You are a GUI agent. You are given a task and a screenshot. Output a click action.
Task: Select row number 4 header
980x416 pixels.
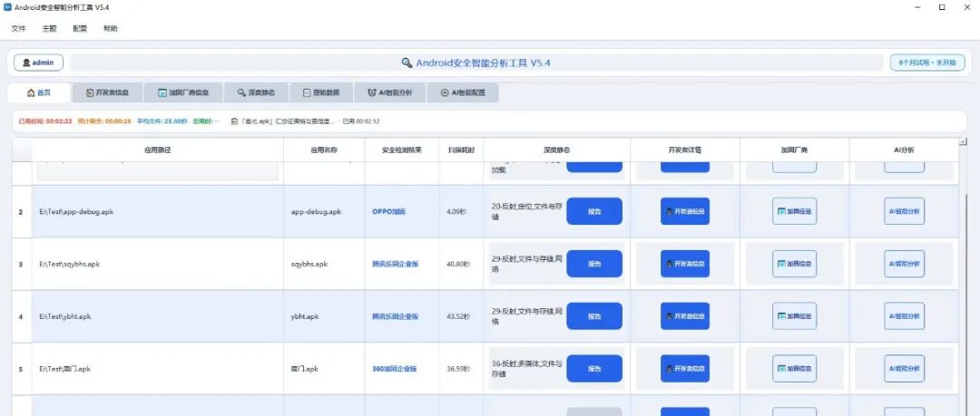21,316
